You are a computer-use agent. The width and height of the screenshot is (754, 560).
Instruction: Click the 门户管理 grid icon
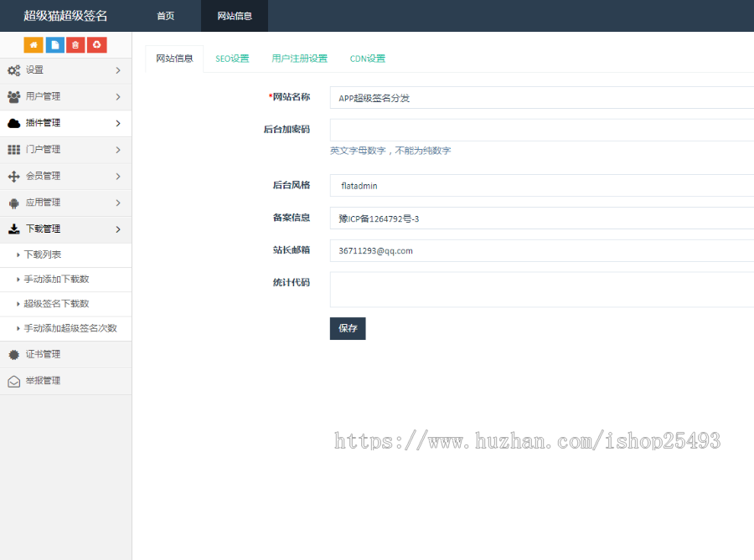click(x=12, y=149)
